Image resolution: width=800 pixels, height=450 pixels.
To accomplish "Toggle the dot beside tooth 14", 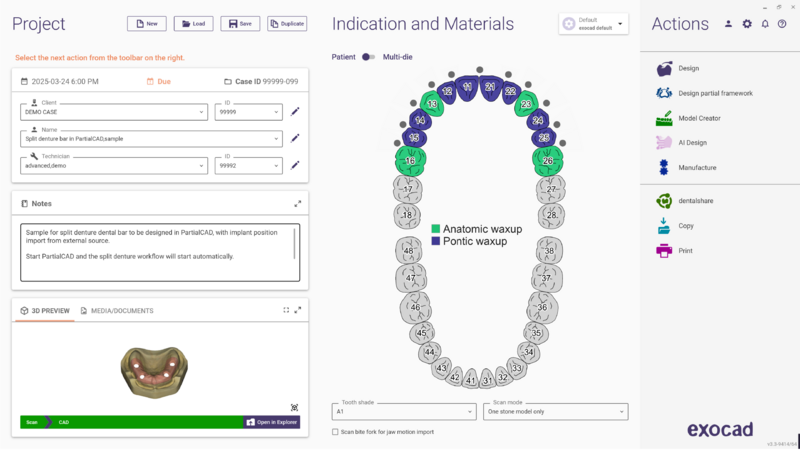I will (x=403, y=124).
